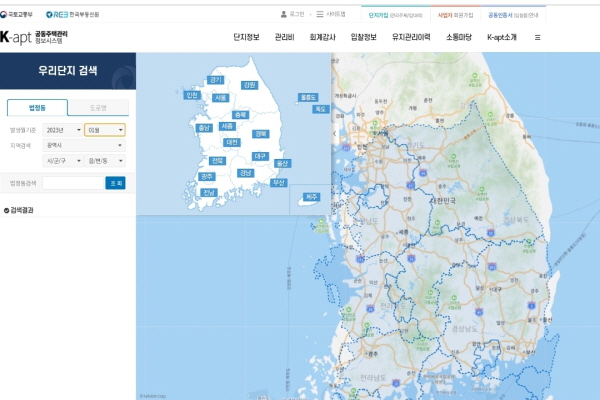
Task: Select 전북 on the region map
Action: coord(217,161)
